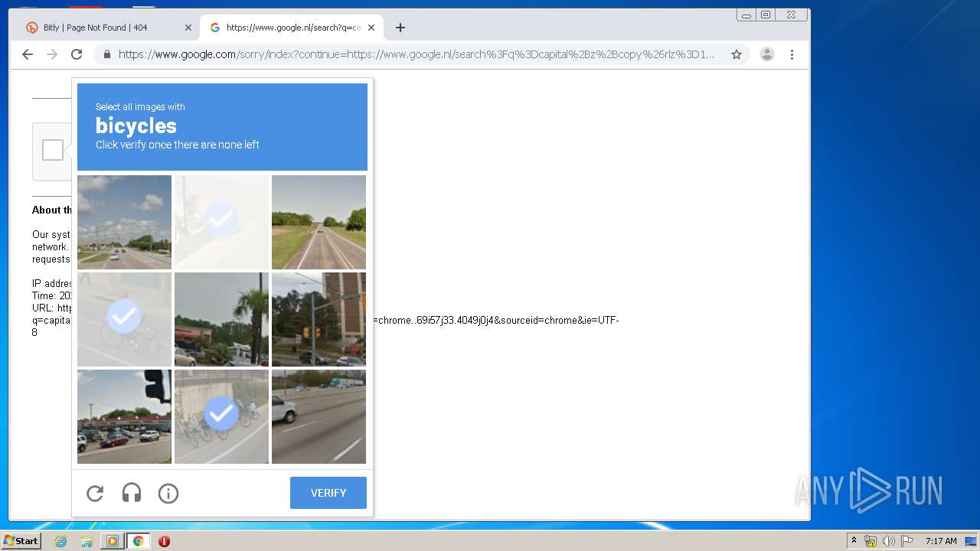Select the top-right country road tile
Screen dimensions: 980x551
(x=318, y=222)
